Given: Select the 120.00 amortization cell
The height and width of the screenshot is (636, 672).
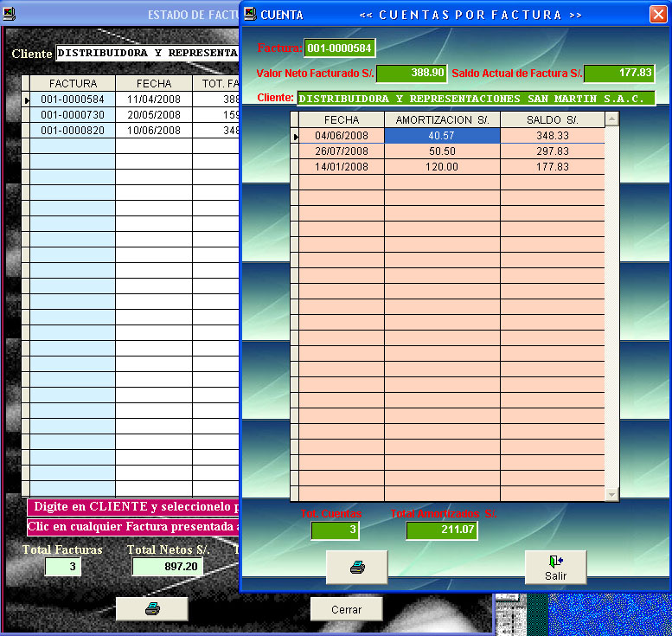Looking at the screenshot, I should pyautogui.click(x=442, y=167).
